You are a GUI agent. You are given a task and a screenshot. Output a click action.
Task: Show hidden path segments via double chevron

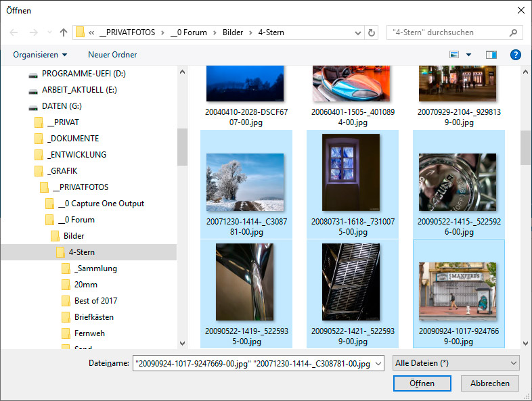[x=91, y=32]
